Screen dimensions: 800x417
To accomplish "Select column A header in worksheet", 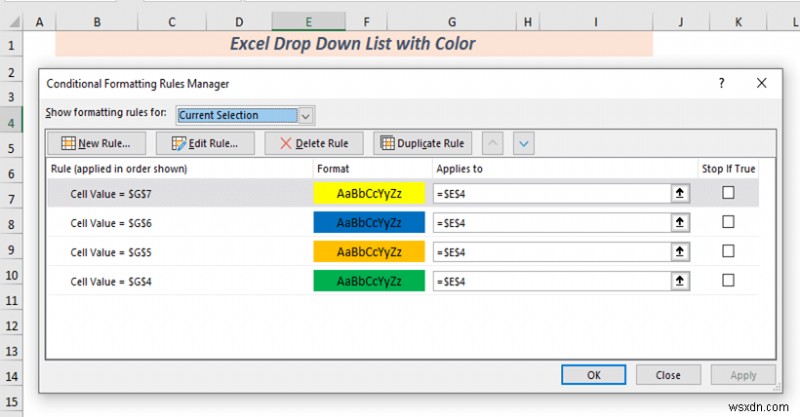I will [39, 22].
